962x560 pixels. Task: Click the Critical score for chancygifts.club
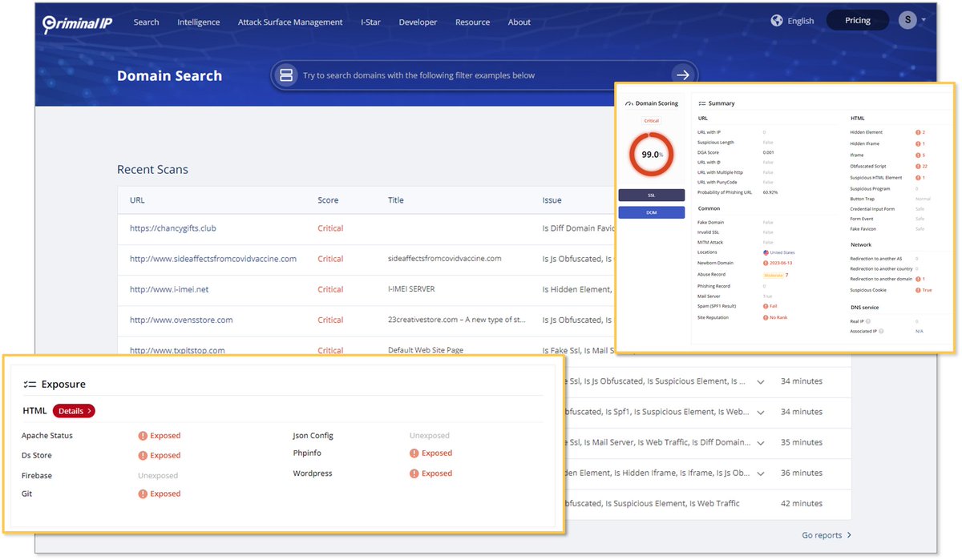coord(330,228)
